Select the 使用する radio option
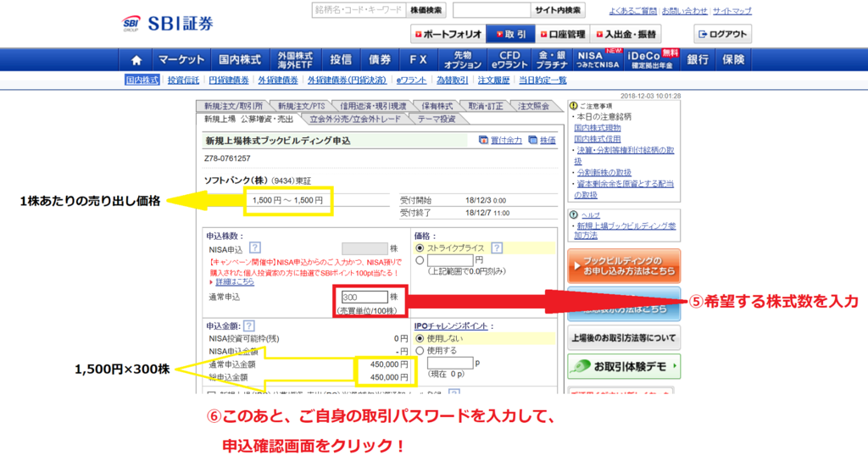868x467 pixels. (420, 351)
